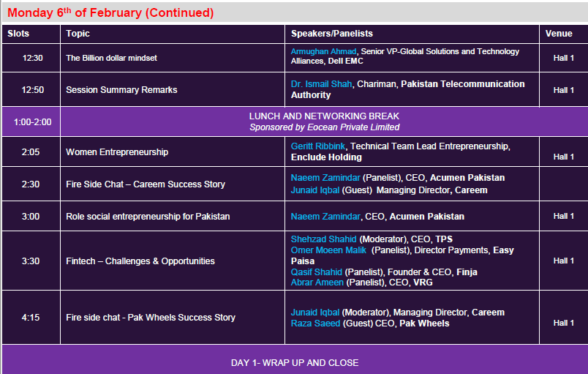
Task: Select the Fintech – Challenges & Opportunities topic
Action: 140,261
